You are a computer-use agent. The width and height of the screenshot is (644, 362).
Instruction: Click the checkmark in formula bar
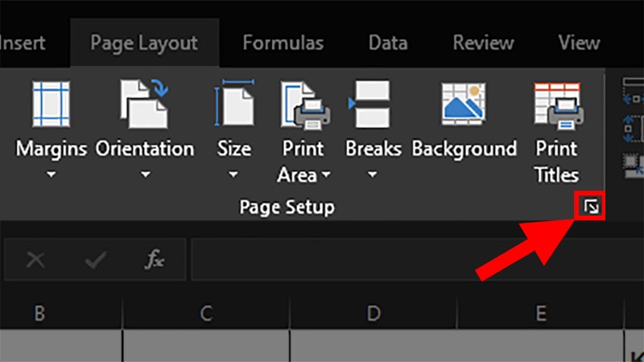pyautogui.click(x=95, y=260)
